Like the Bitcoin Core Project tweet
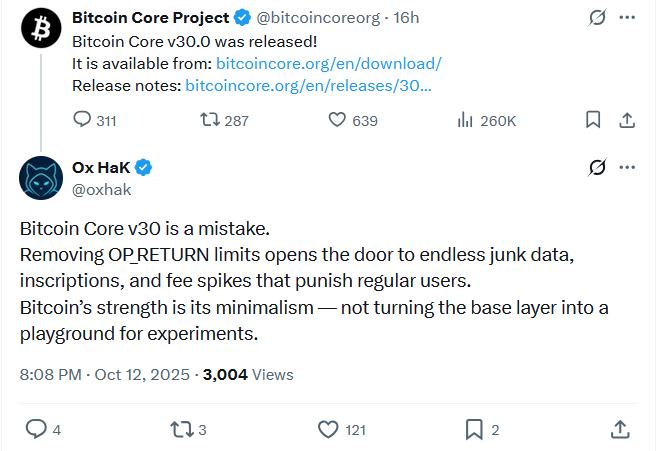The height and width of the screenshot is (451, 659). 338,120
